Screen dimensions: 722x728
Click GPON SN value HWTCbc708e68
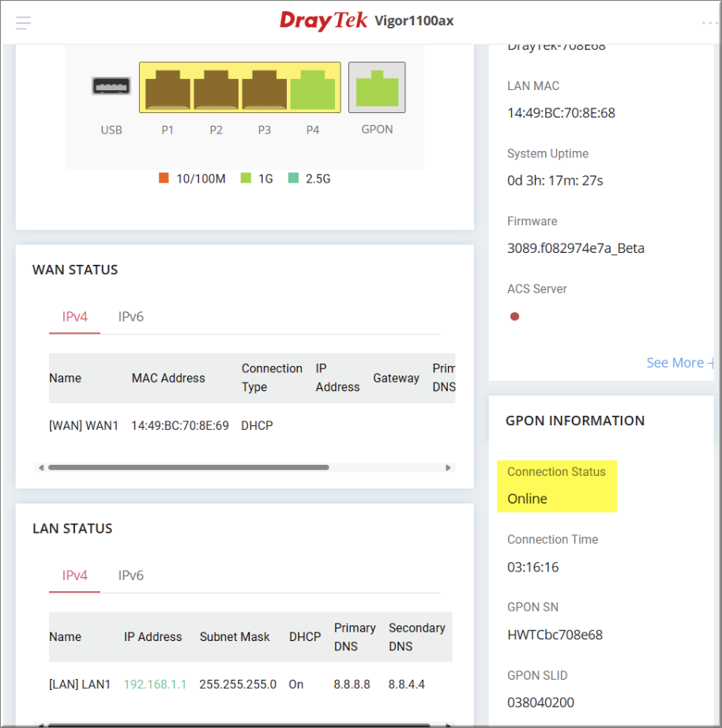pyautogui.click(x=555, y=636)
